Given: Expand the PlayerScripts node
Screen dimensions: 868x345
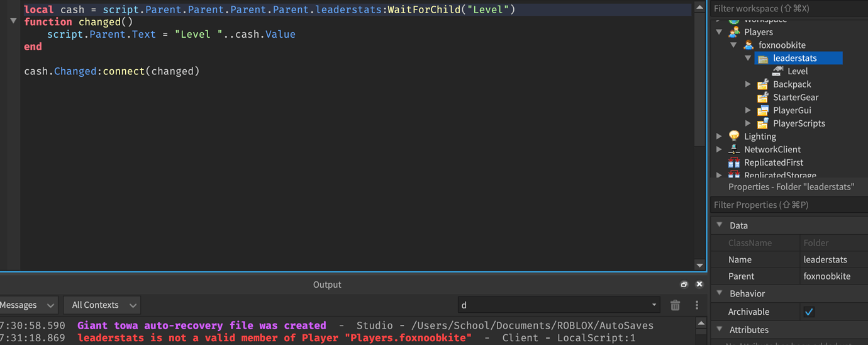Looking at the screenshot, I should pos(748,123).
